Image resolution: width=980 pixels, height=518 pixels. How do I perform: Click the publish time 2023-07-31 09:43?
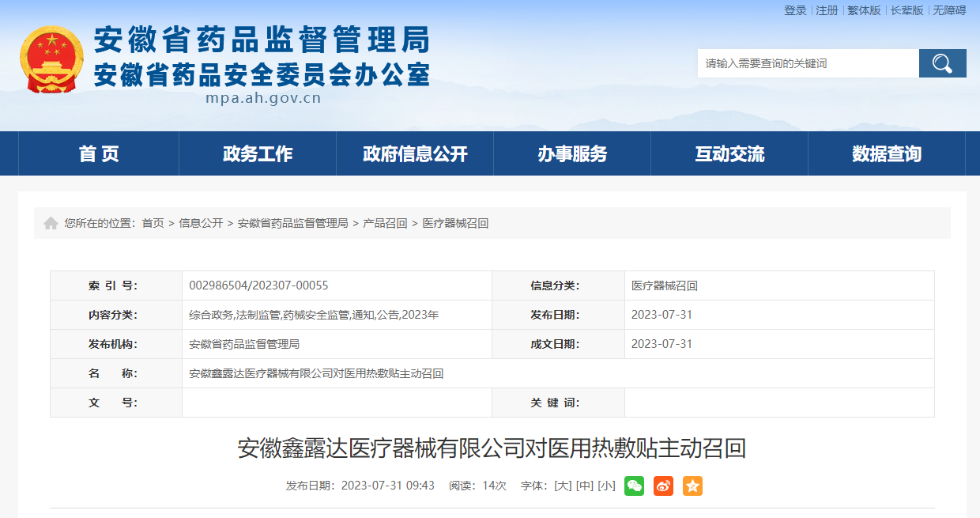click(388, 486)
